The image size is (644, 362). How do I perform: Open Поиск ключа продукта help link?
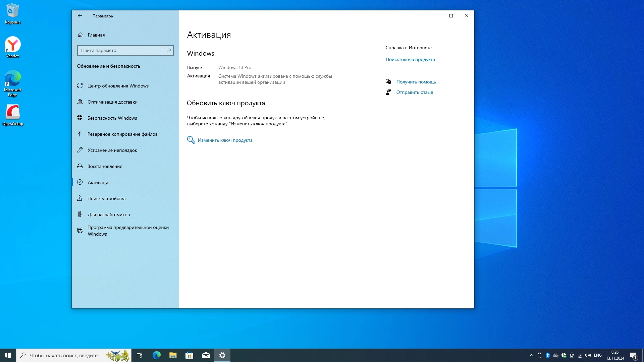[x=410, y=59]
